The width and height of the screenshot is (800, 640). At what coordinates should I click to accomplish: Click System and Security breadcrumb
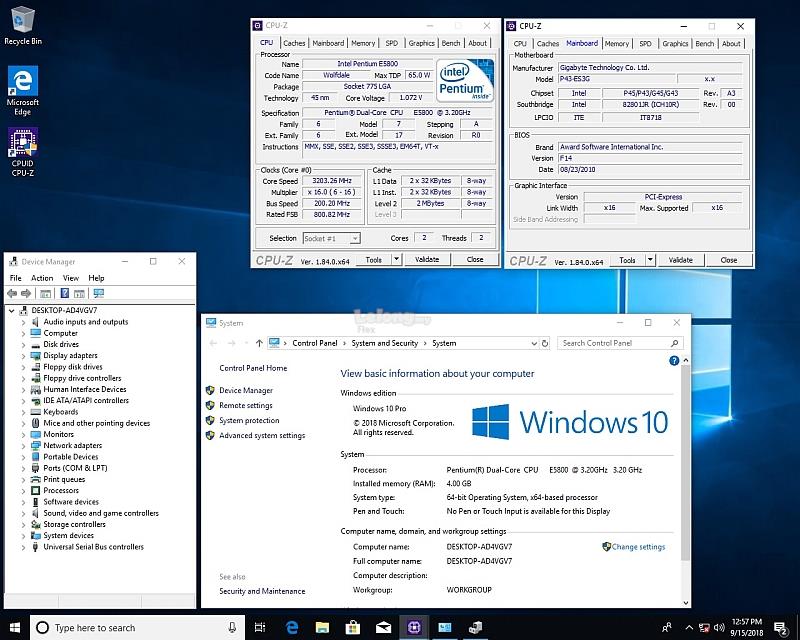point(385,343)
